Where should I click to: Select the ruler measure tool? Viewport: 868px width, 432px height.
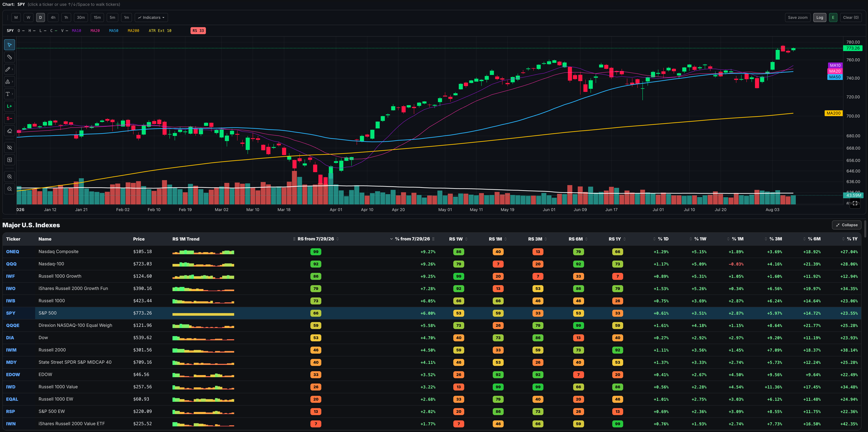9,57
